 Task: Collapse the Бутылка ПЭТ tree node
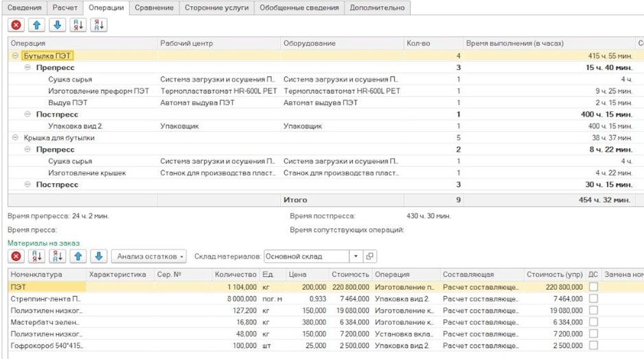[x=15, y=56]
